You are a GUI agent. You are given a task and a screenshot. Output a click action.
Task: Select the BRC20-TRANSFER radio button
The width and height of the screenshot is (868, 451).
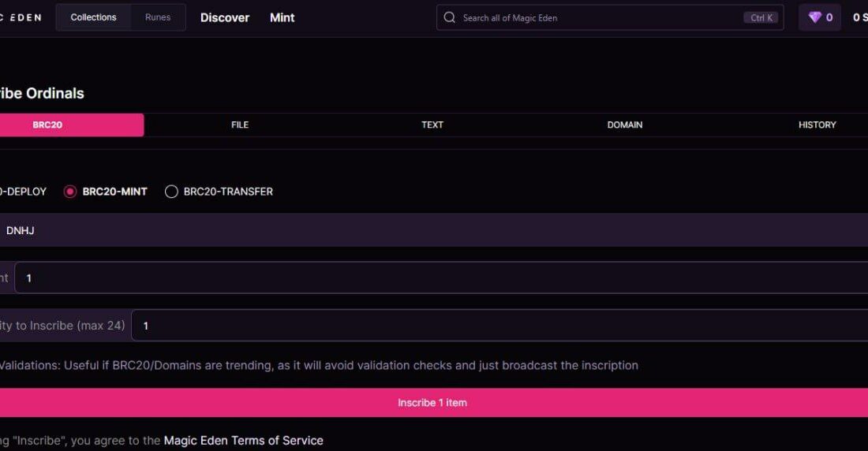coord(171,192)
